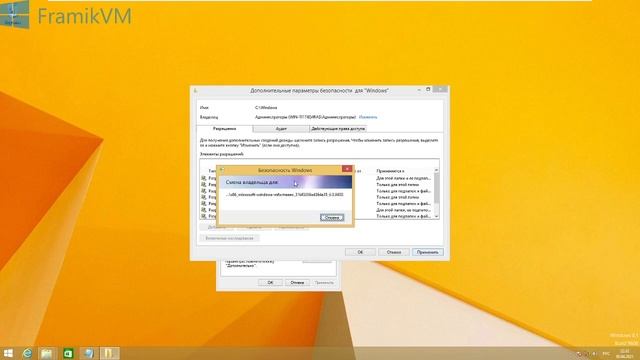Open the clock and date in the tray
This screenshot has height=360, width=640.
pyautogui.click(x=624, y=353)
